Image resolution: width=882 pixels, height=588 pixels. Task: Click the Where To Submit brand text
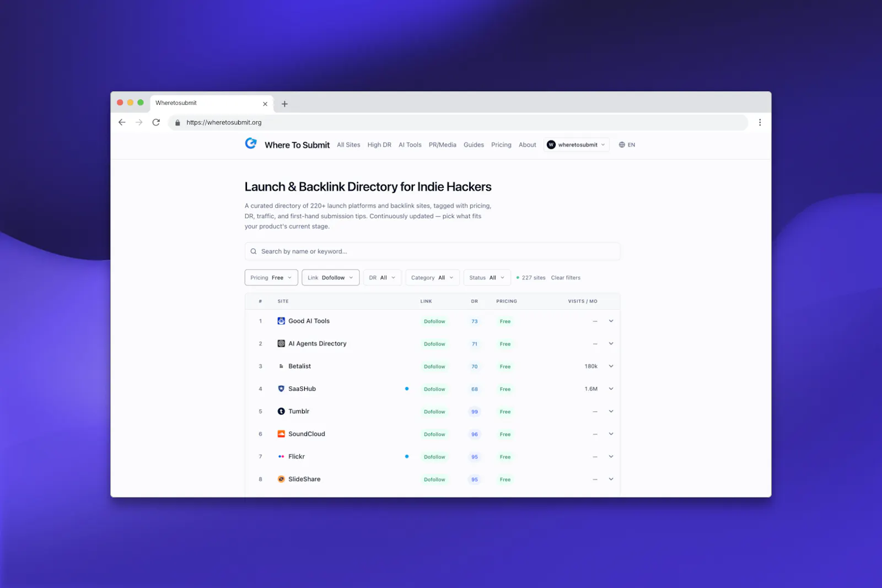(297, 145)
